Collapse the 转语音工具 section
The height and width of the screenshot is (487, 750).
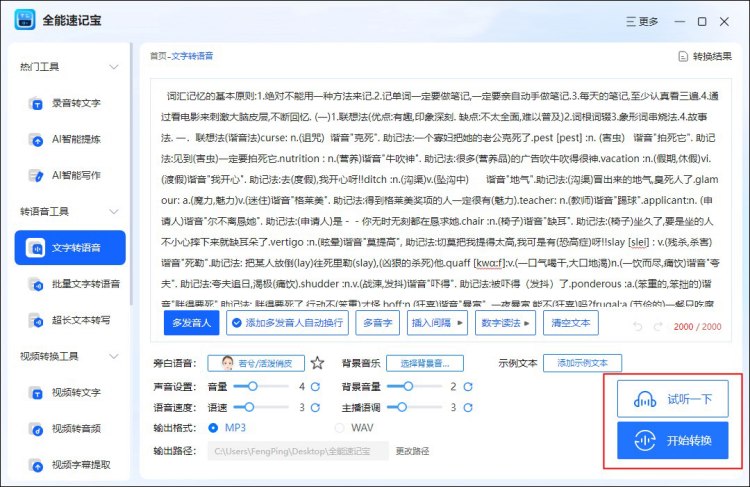(x=114, y=211)
